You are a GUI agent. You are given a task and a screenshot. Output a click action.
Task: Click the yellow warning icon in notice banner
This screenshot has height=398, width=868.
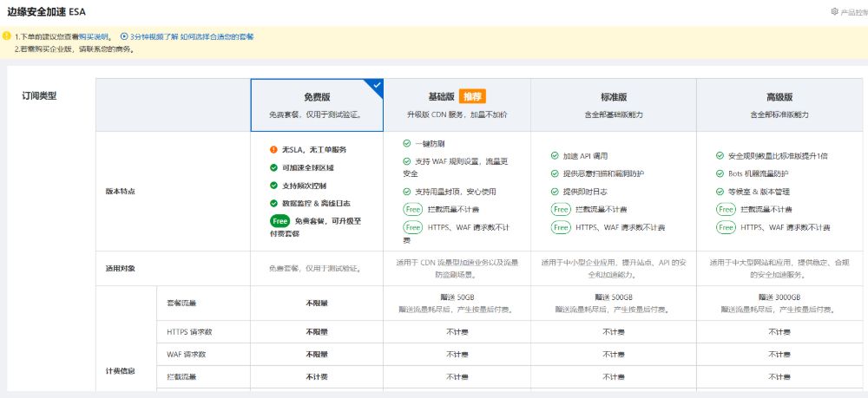[7, 37]
